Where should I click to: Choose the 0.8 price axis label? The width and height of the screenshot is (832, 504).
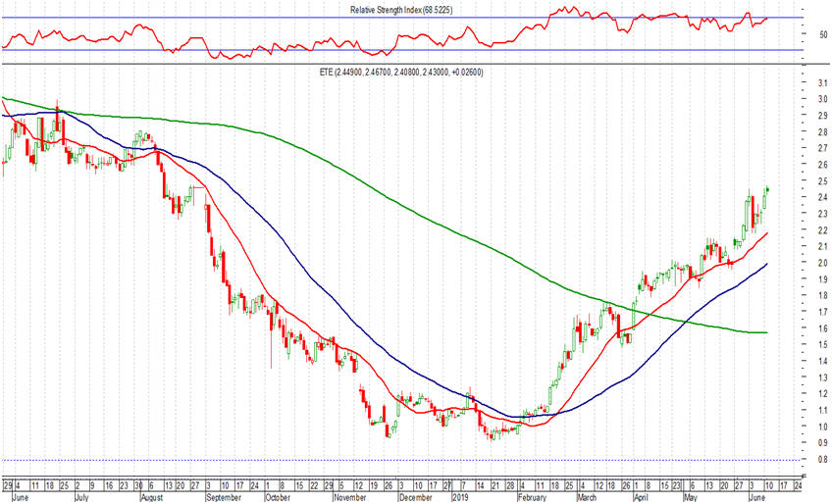[822, 460]
